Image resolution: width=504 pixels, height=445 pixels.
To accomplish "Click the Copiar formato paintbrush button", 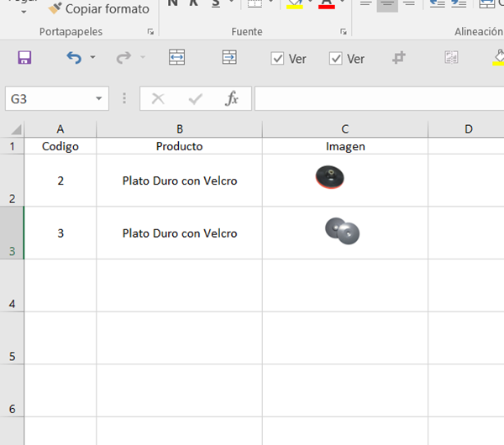I will (x=98, y=9).
